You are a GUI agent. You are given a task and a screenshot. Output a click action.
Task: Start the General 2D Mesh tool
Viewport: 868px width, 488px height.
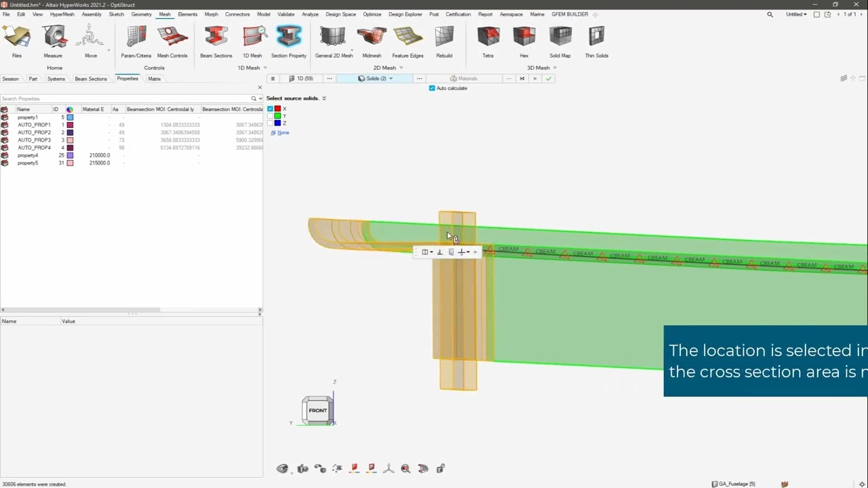pyautogui.click(x=334, y=42)
